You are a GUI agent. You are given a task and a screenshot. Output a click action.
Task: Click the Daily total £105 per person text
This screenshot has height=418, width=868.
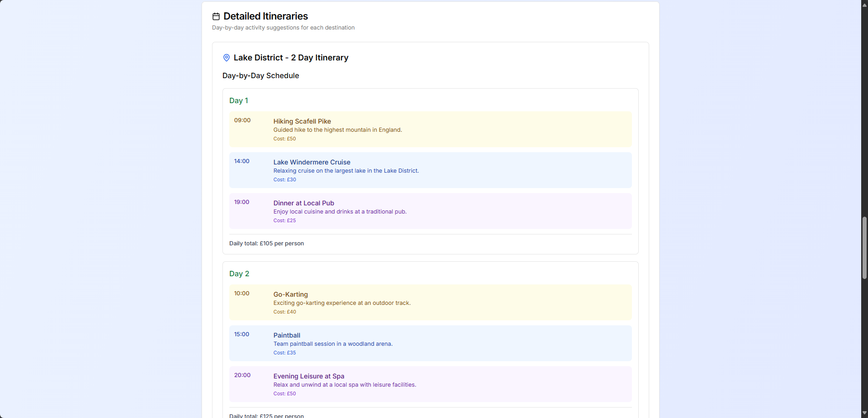pos(266,243)
